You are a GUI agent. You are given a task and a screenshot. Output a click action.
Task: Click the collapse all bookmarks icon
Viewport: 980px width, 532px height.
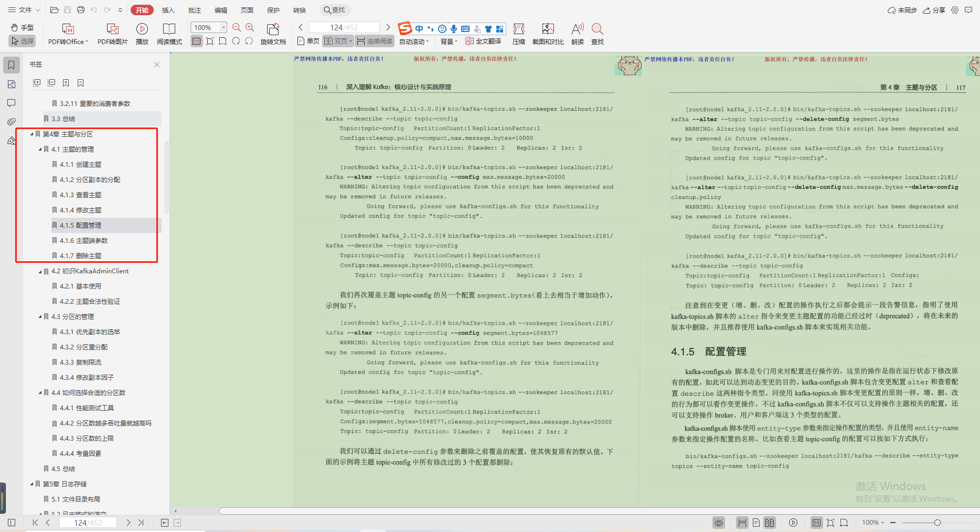click(x=51, y=83)
